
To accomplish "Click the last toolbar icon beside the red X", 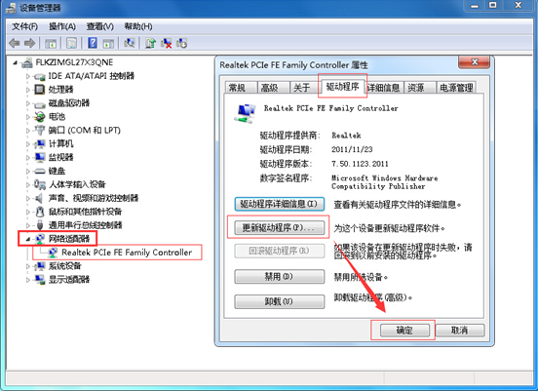I will tap(182, 43).
